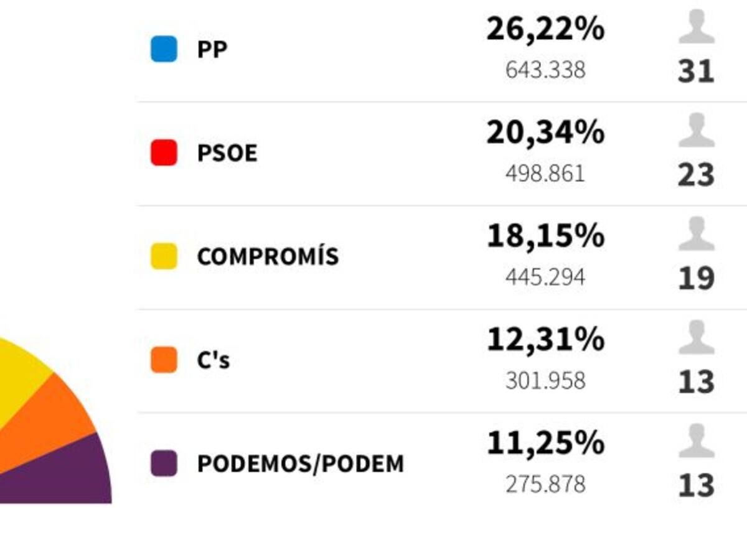Select the PP party name
The height and width of the screenshot is (560, 747).
coord(212,50)
